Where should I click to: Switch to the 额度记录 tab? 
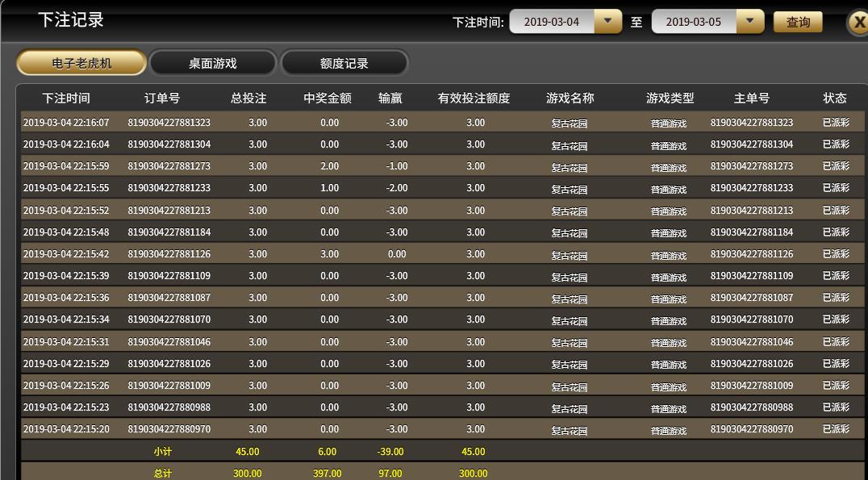[344, 63]
